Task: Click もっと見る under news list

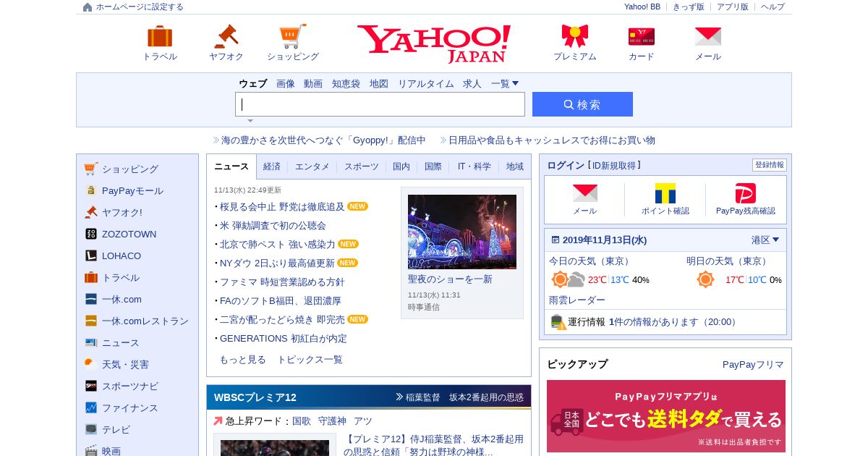Action: [x=243, y=359]
